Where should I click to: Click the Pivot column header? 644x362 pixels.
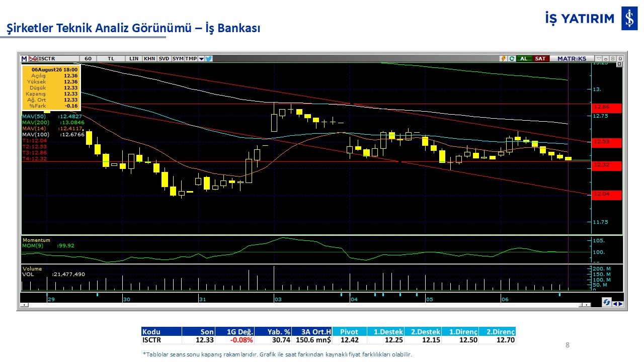tap(349, 332)
